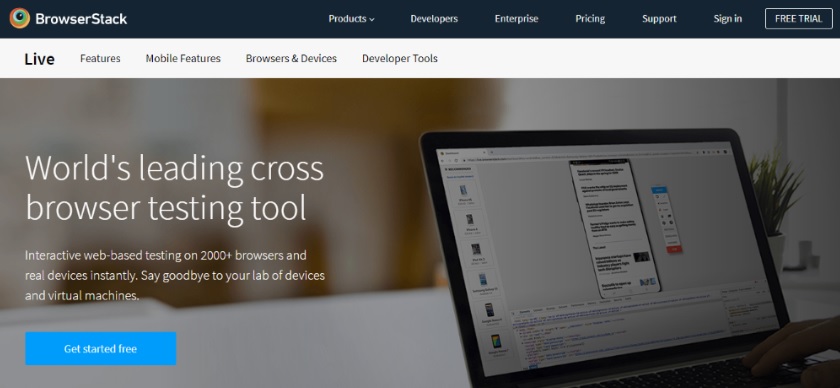Click the hero headline text
This screenshot has width=840, height=388.
coord(174,188)
